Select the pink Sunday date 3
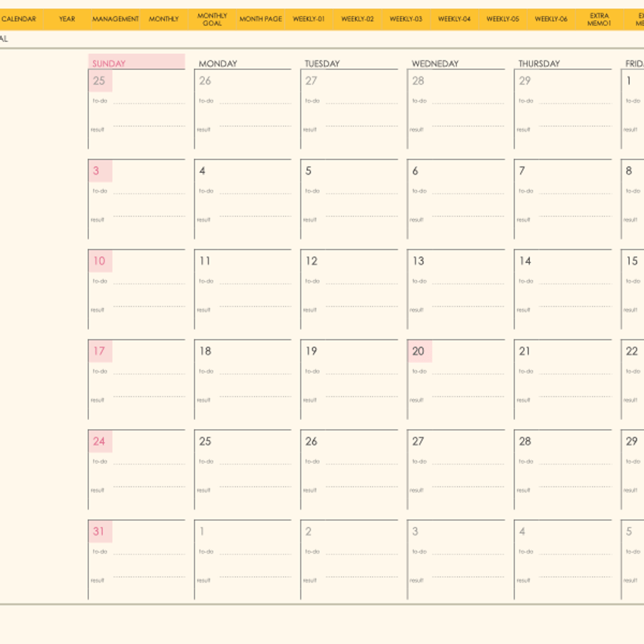 (100, 171)
